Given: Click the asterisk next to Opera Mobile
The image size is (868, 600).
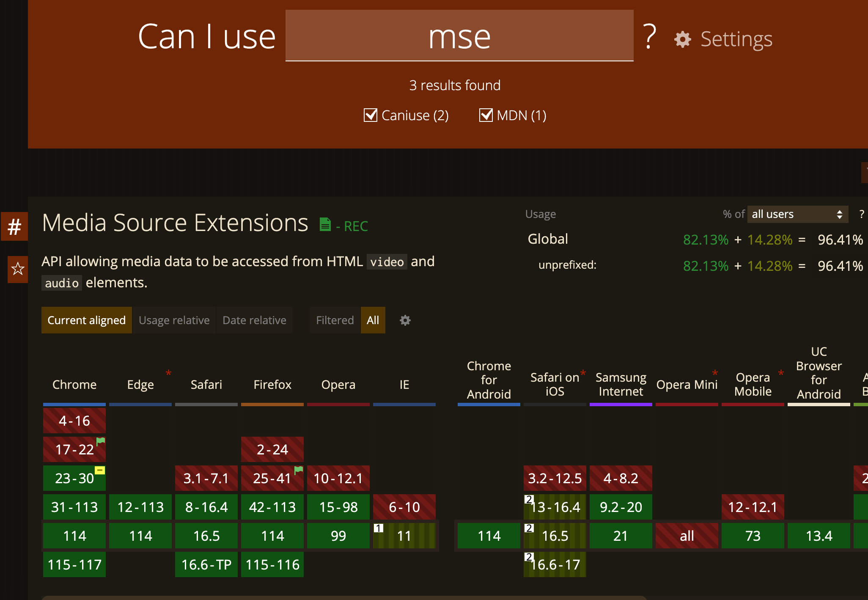Looking at the screenshot, I should 781,373.
